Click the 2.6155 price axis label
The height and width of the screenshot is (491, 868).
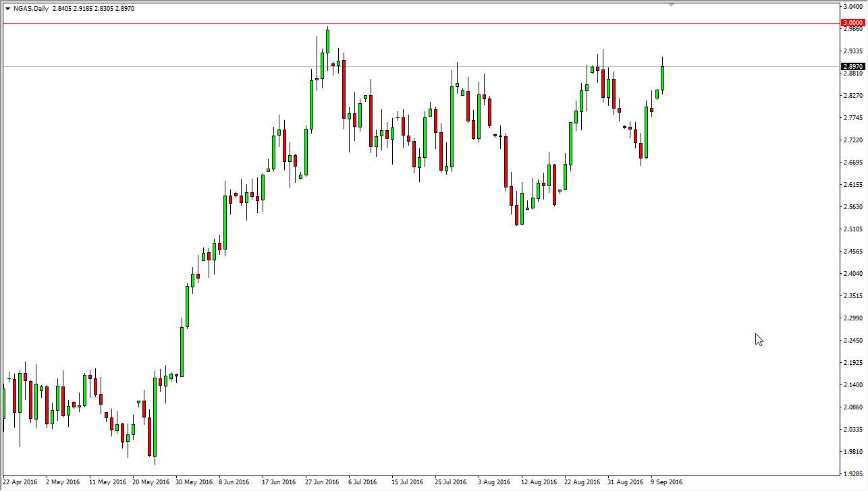click(x=853, y=185)
